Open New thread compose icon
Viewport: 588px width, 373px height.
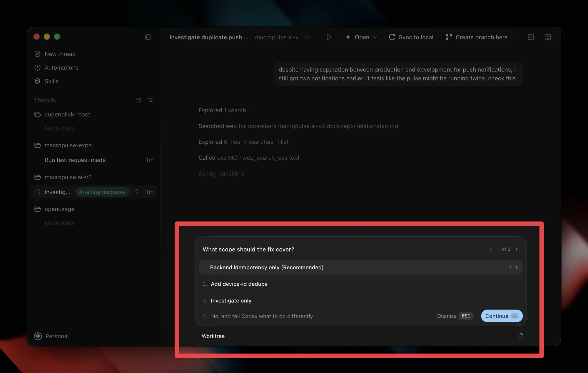(x=37, y=54)
